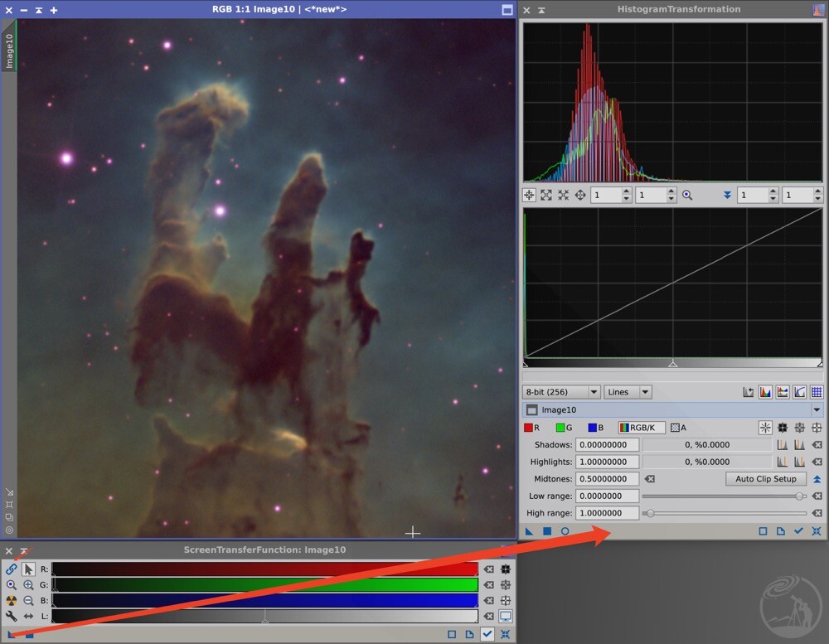
Task: Shade the RGB 1:1 Image10 window title bar
Action: pos(39,9)
